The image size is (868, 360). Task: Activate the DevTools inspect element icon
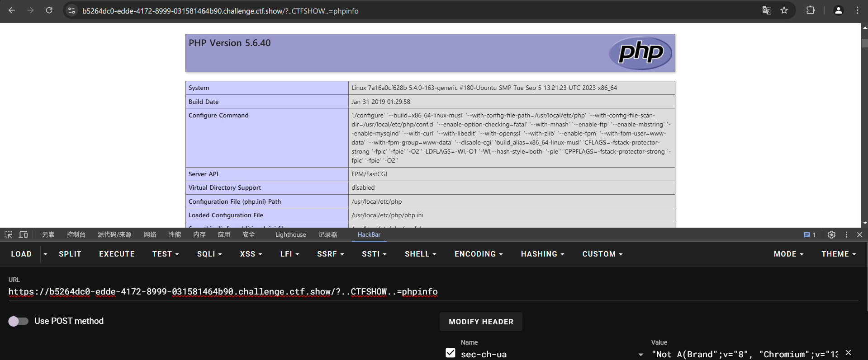9,235
